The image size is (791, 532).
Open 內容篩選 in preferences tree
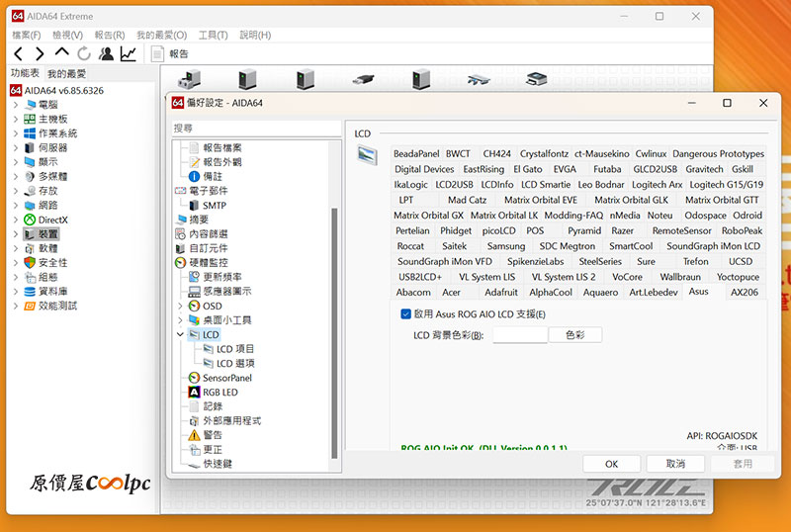[x=209, y=233]
